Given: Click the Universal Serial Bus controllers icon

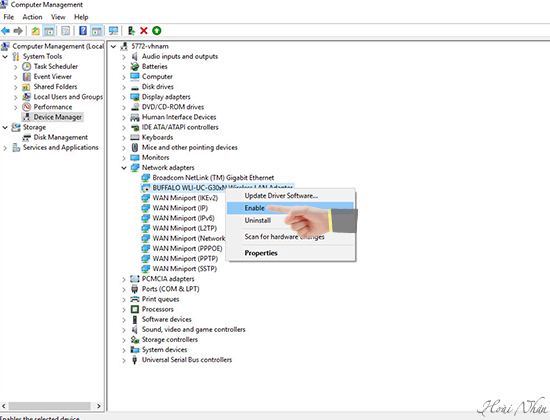Looking at the screenshot, I should [x=135, y=360].
